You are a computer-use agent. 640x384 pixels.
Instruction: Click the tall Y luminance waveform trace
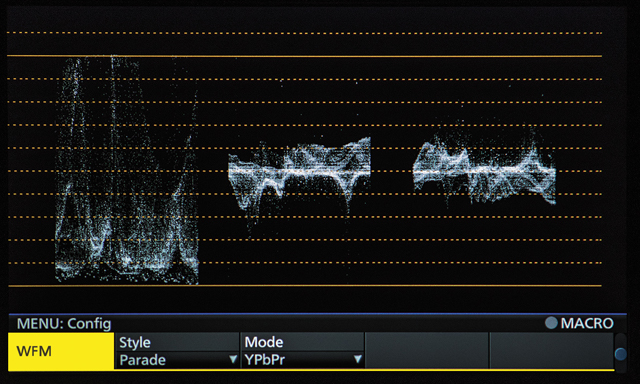pyautogui.click(x=127, y=170)
